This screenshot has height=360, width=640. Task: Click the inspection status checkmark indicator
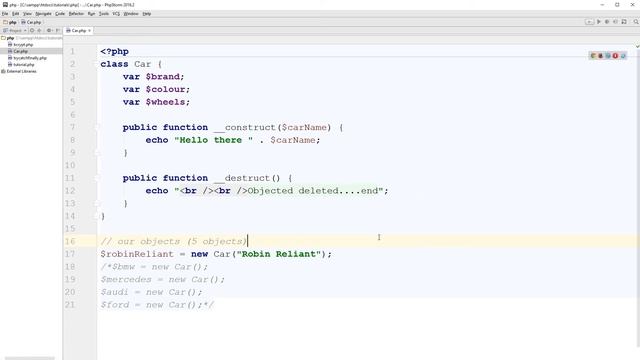pos(637,47)
